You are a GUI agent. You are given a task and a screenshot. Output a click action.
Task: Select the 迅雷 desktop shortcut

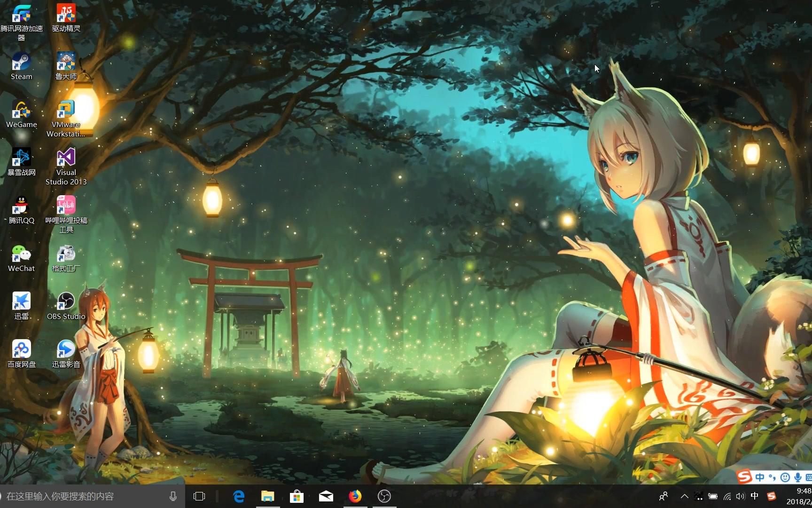tap(22, 306)
